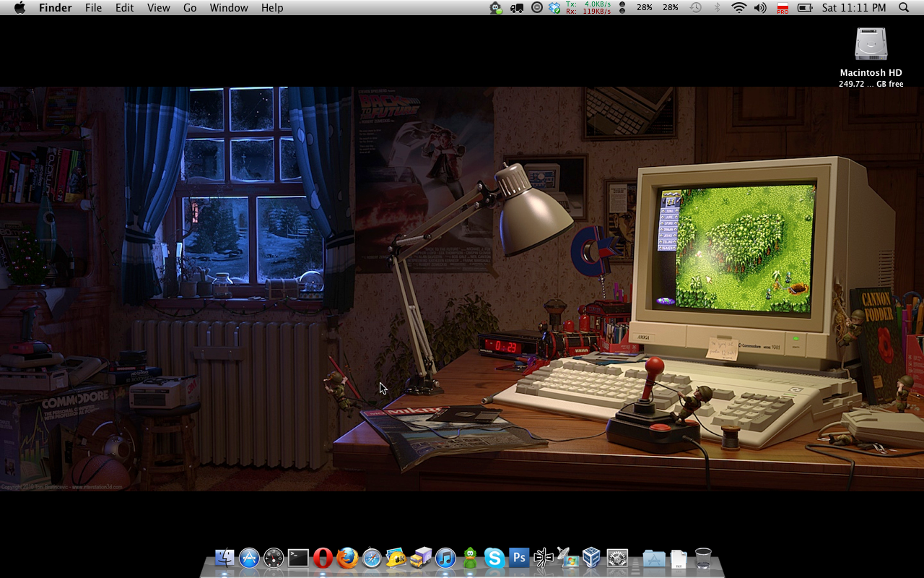Open Firefox from the dock
Viewport: 924px width, 578px height.
click(x=347, y=558)
